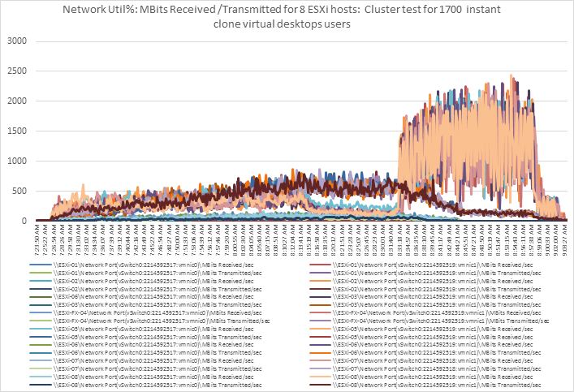Click the 500 y-axis label

tap(19, 191)
